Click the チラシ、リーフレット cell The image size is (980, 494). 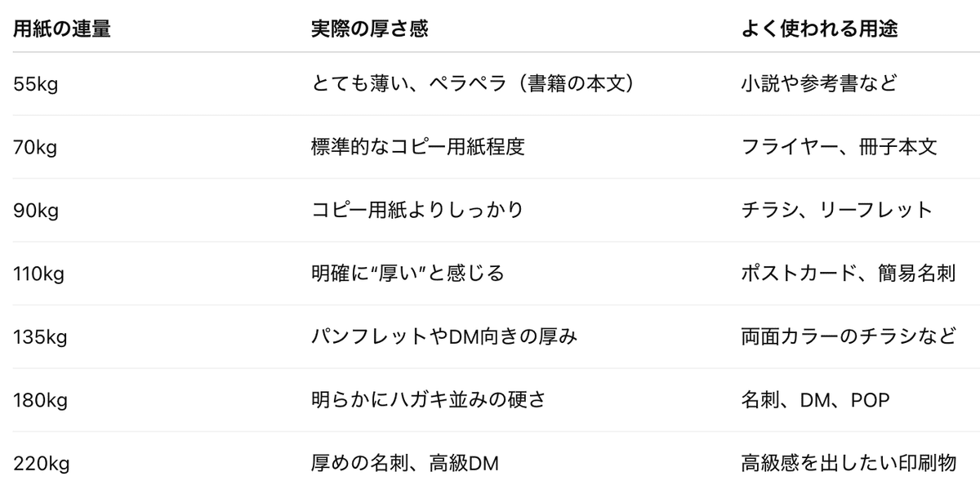pyautogui.click(x=836, y=211)
